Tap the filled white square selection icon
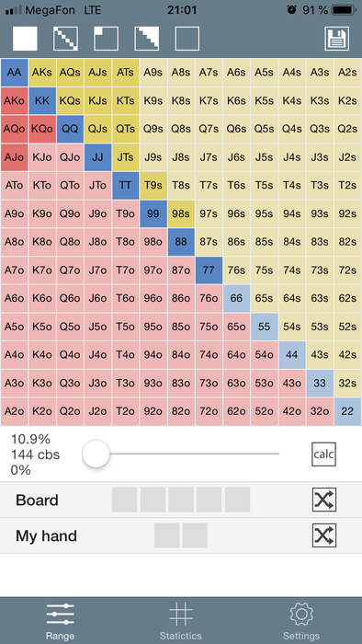 pyautogui.click(x=25, y=39)
